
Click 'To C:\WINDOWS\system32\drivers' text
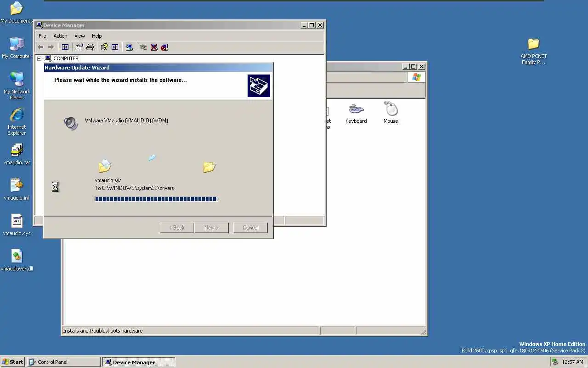[x=134, y=188]
